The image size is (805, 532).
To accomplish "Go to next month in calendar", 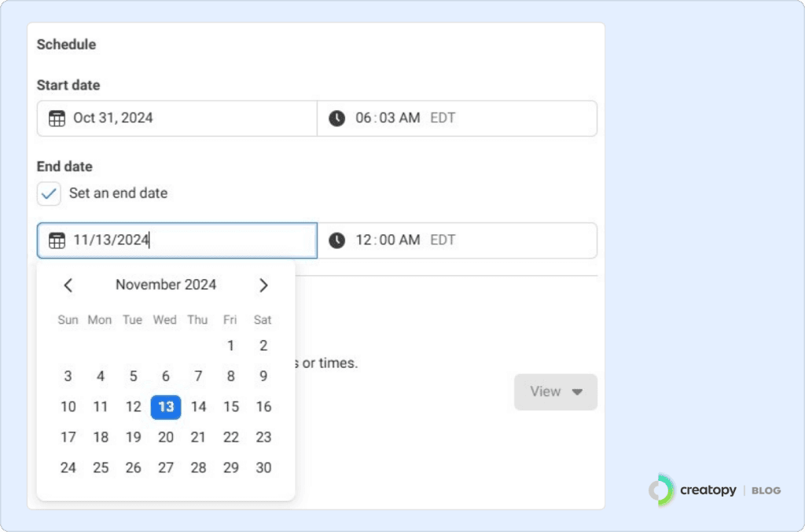I will pyautogui.click(x=263, y=285).
